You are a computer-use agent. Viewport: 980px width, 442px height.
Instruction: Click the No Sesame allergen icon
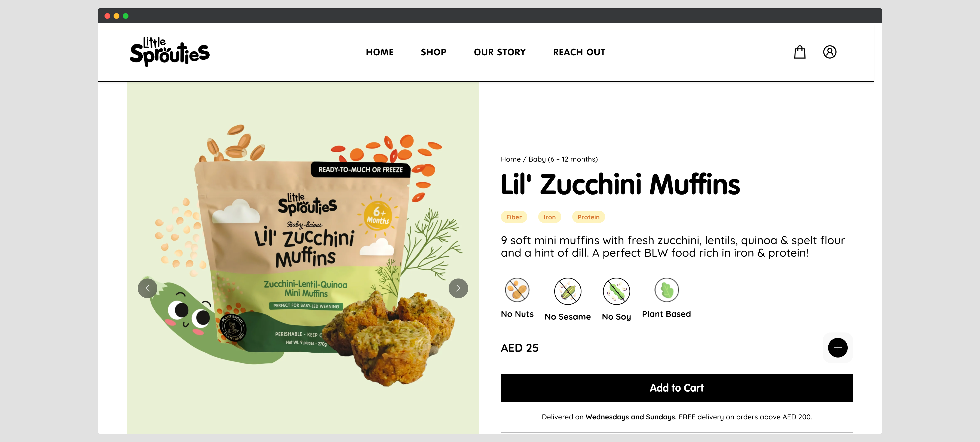(x=568, y=291)
